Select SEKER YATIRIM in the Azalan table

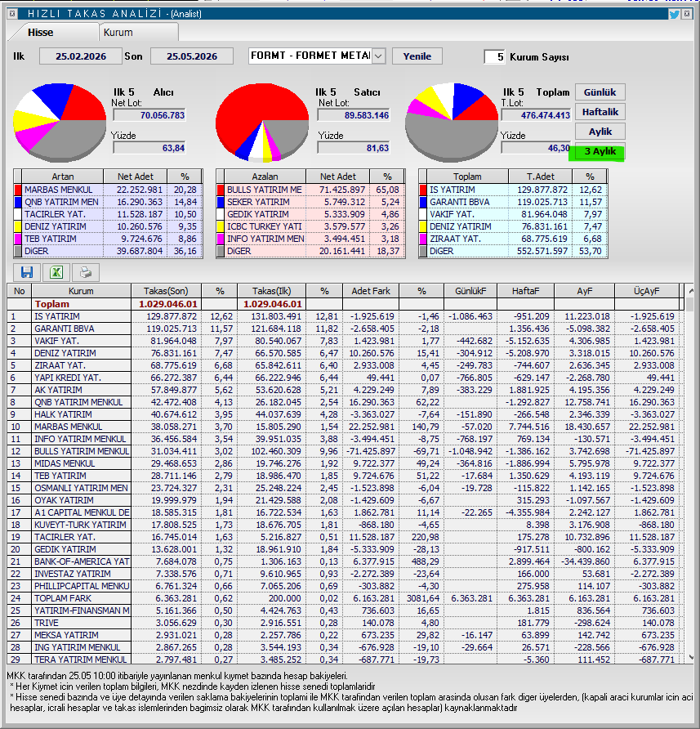click(x=310, y=202)
